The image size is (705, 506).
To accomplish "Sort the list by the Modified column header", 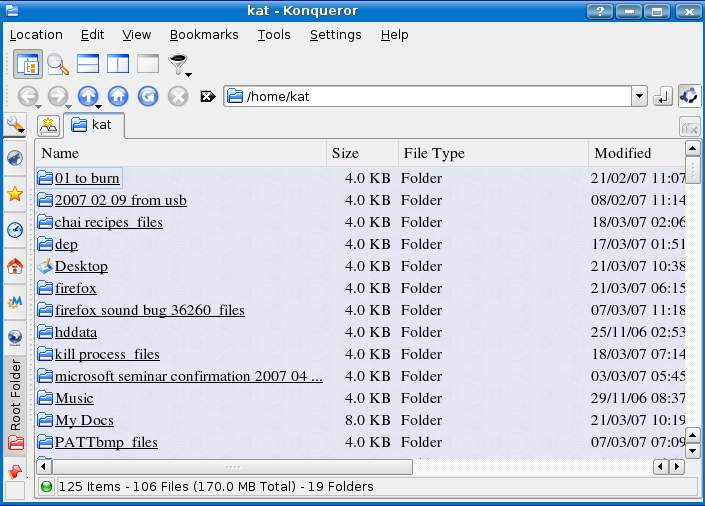I will point(622,153).
